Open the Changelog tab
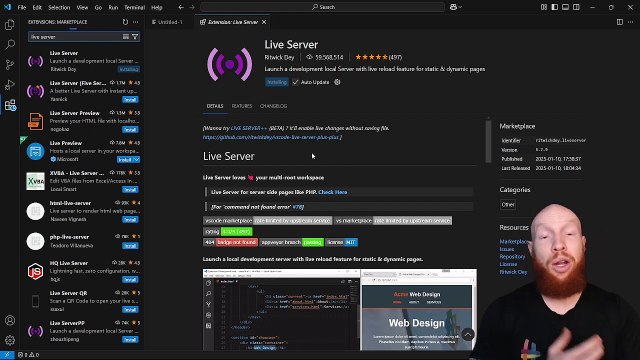 point(273,106)
